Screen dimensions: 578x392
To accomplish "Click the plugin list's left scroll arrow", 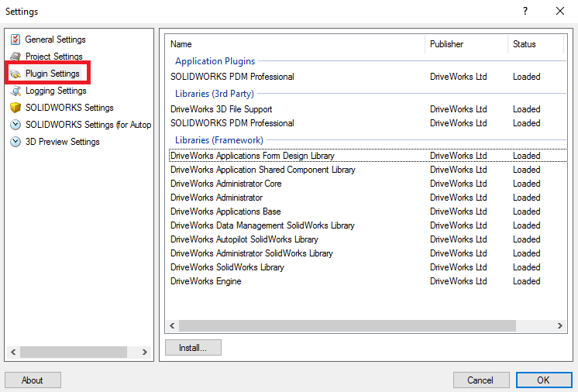I will (x=172, y=325).
